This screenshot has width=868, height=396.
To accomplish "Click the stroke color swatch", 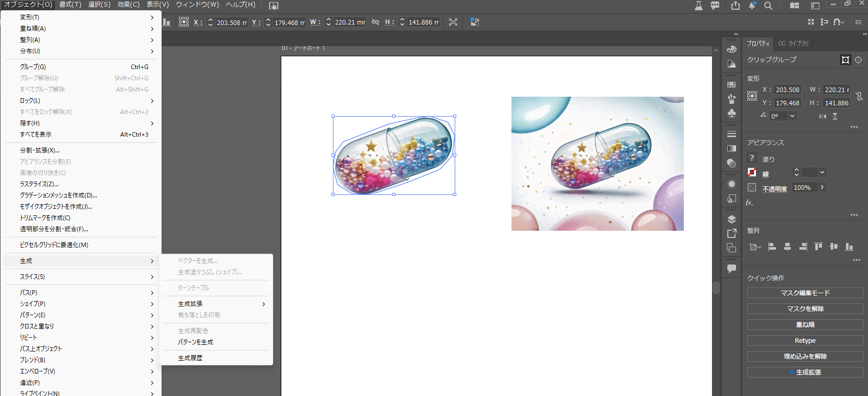I will coord(752,172).
